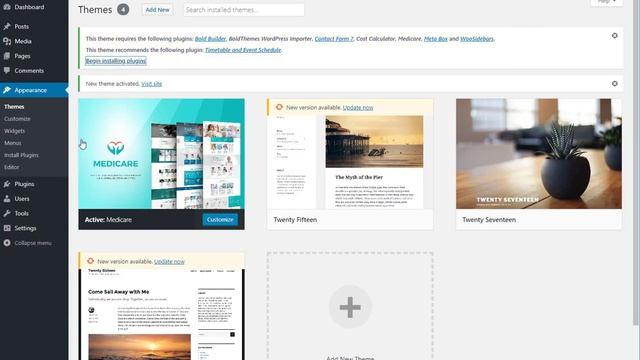
Task: Expand the Help dropdown tab
Action: 607,2
